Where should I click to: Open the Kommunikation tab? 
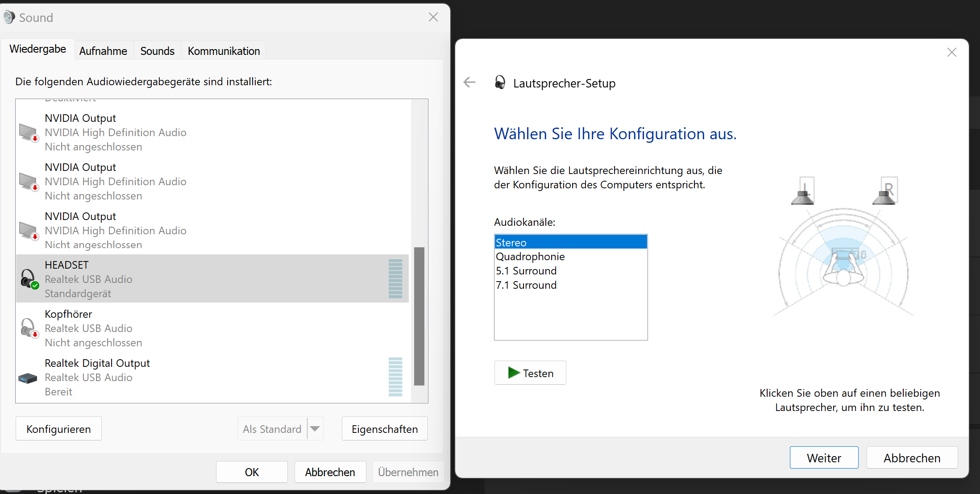click(x=224, y=51)
